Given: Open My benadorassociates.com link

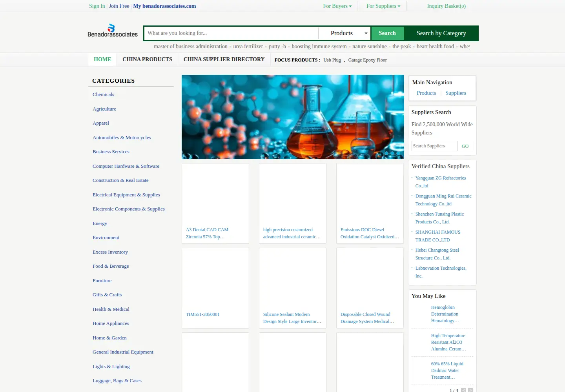Looking at the screenshot, I should pyautogui.click(x=164, y=6).
